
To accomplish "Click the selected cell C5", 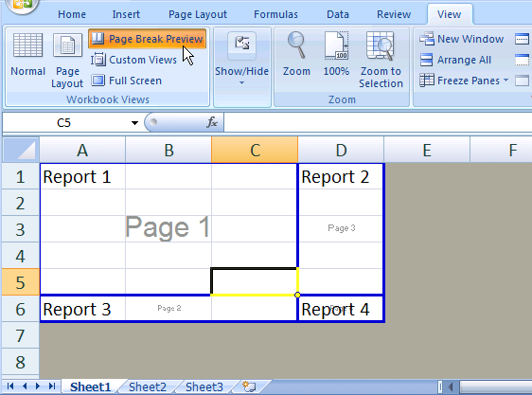I will 255,281.
